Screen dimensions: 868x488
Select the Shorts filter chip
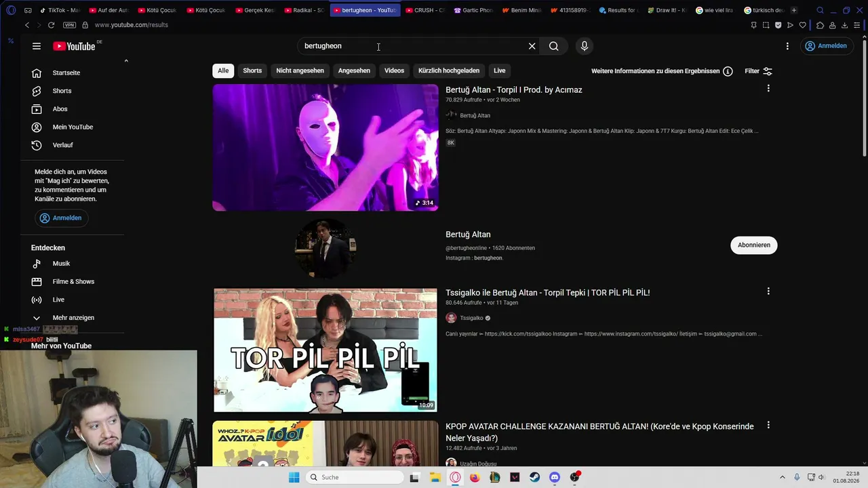pyautogui.click(x=252, y=70)
